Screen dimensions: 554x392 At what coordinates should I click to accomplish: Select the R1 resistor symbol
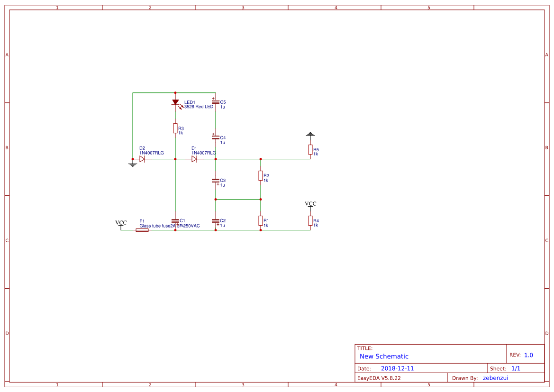[x=261, y=221]
